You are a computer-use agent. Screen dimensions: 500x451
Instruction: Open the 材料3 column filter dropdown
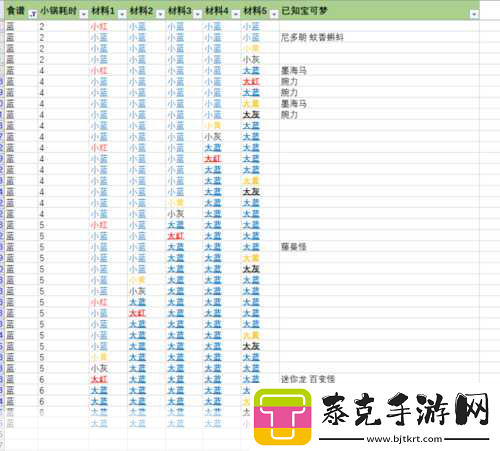(x=198, y=14)
